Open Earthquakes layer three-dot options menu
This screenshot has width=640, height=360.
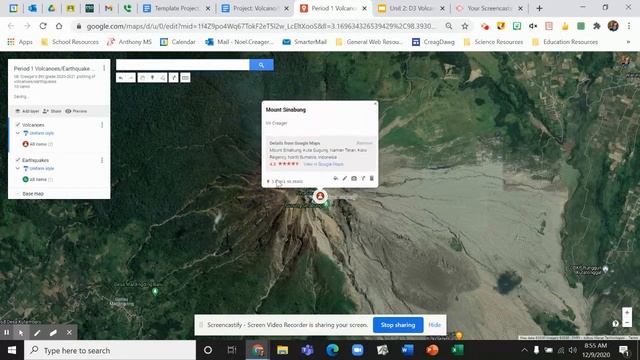pyautogui.click(x=102, y=160)
